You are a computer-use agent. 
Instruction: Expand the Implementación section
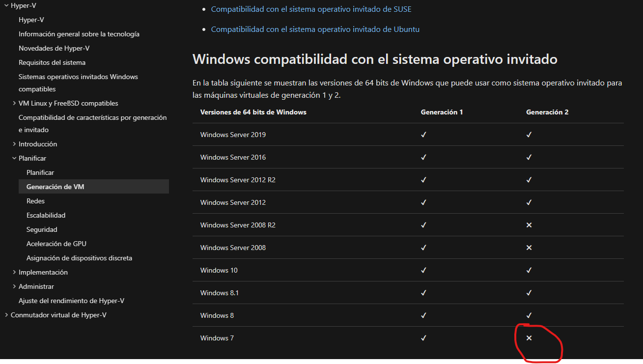(x=14, y=273)
